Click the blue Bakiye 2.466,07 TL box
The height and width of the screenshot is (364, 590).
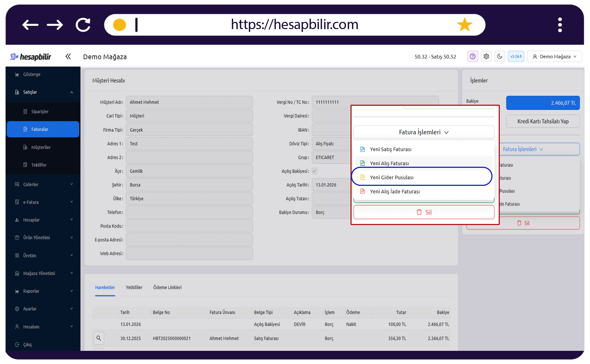point(543,103)
